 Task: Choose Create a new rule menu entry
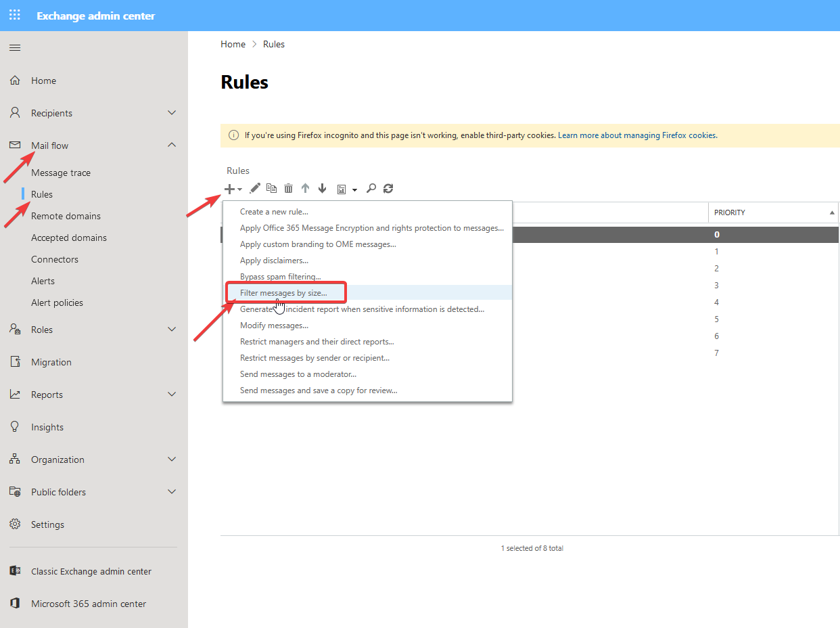click(274, 212)
